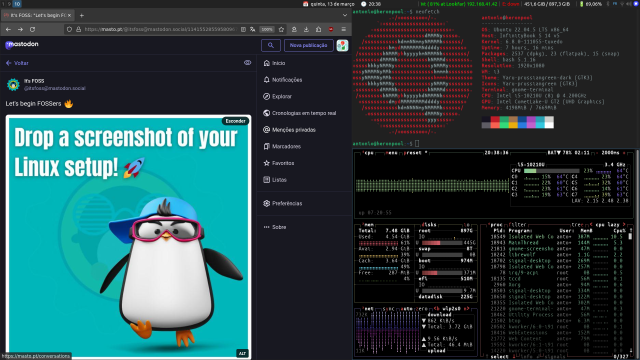Toggle the btop mem box header
This screenshot has width=640, height=360.
[369, 224]
